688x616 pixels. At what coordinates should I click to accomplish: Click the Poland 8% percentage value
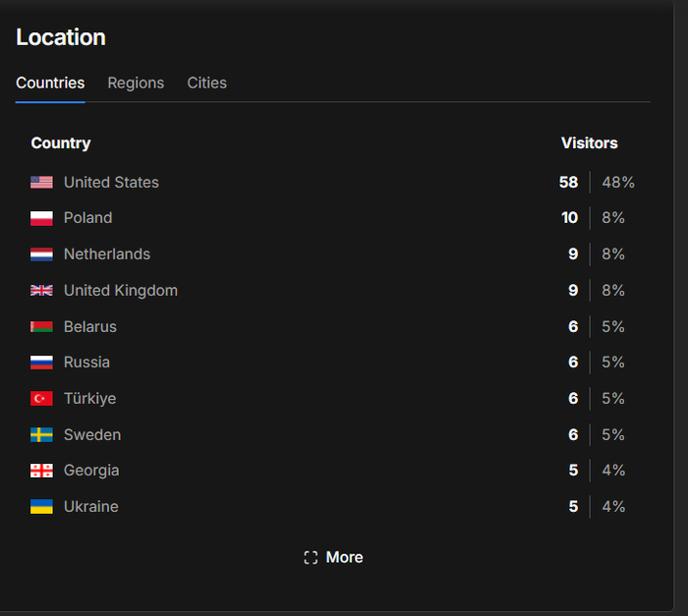613,218
